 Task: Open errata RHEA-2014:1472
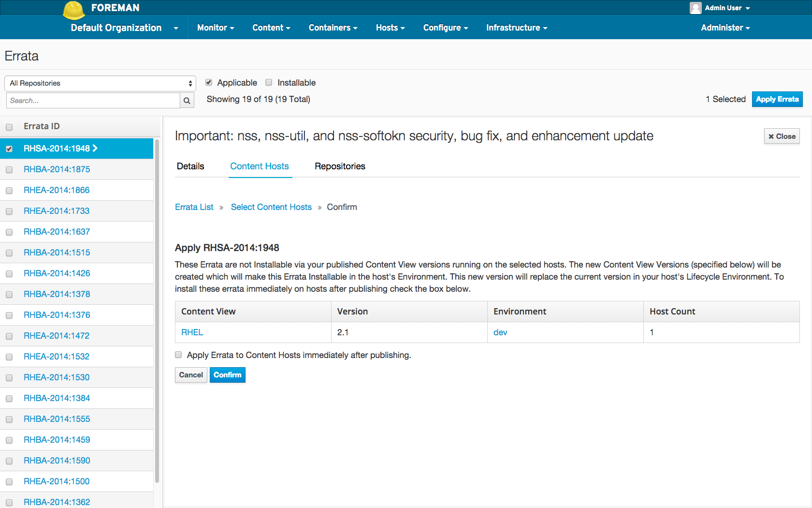point(57,336)
